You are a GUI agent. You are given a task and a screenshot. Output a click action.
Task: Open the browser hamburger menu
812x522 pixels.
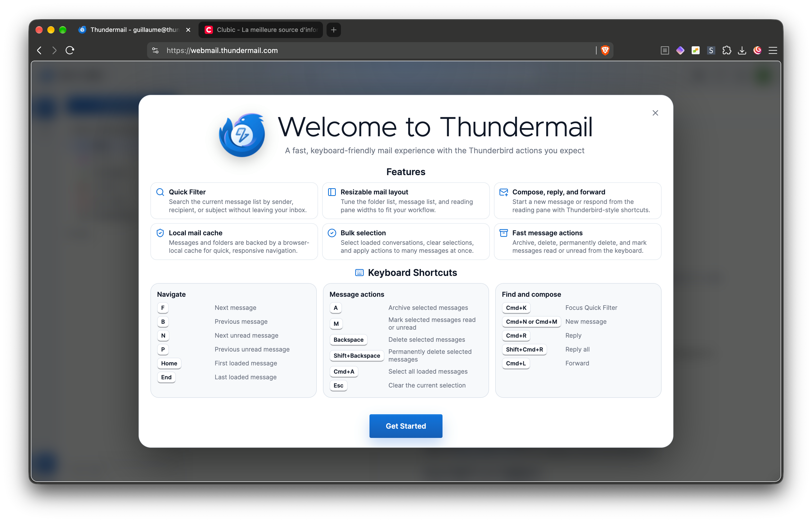coord(773,50)
